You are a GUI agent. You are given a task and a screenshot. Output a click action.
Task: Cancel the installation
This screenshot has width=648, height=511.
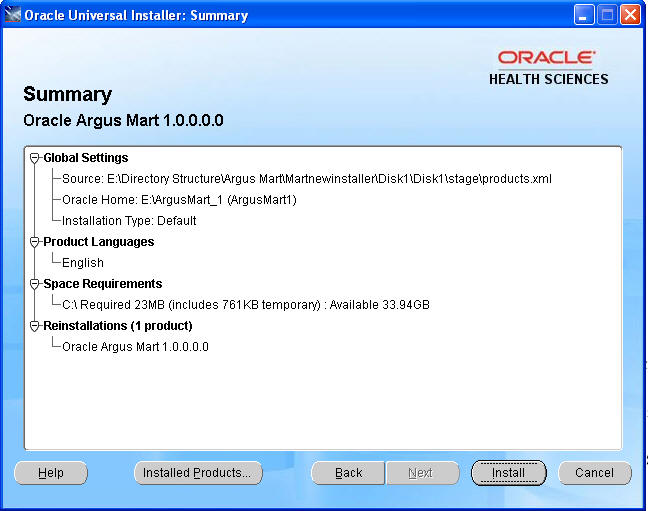[x=595, y=473]
